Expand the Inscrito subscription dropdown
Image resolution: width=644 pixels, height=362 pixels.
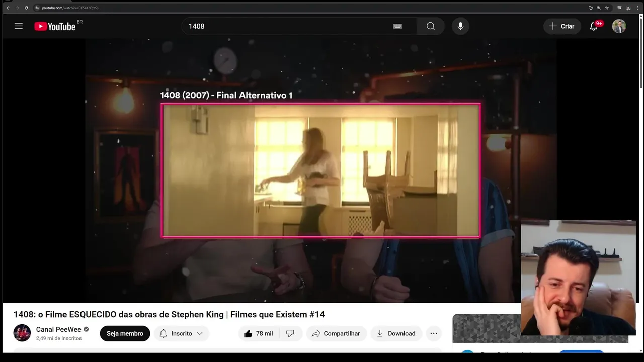point(181,333)
